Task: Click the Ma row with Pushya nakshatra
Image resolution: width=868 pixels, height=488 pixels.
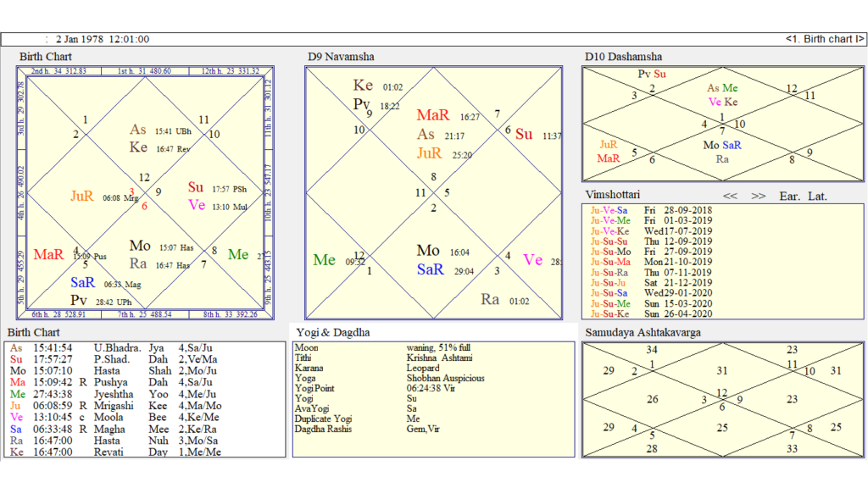Action: [112, 382]
